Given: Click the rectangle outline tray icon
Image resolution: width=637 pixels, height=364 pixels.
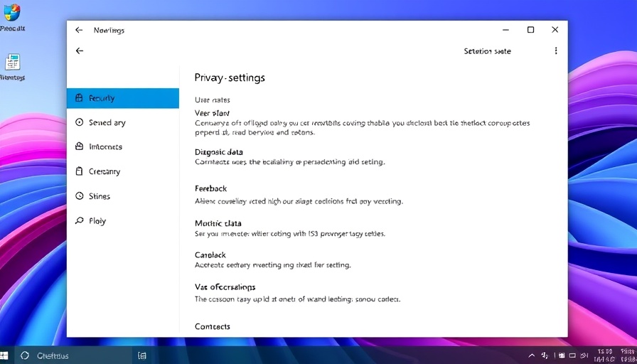Looking at the screenshot, I should [x=572, y=356].
